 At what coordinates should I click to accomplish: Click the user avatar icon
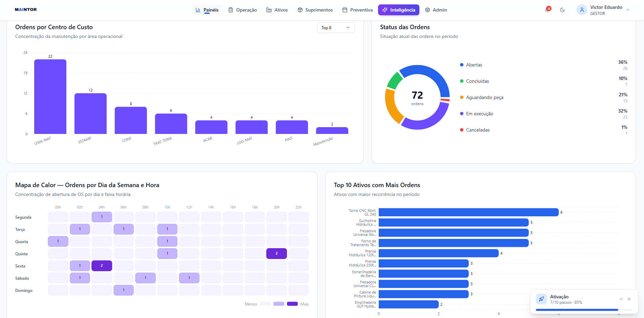582,10
